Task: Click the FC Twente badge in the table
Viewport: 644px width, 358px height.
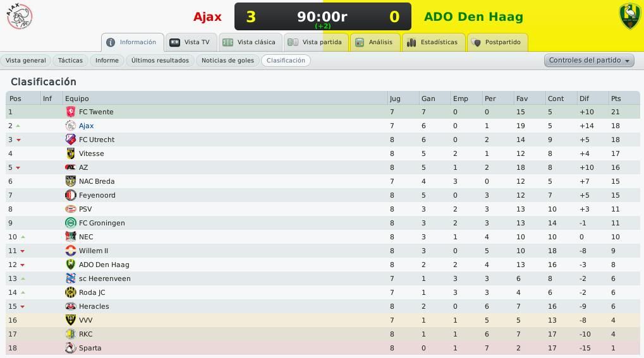Action: pos(71,112)
